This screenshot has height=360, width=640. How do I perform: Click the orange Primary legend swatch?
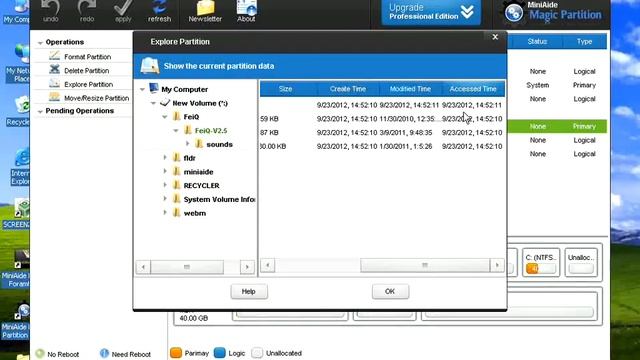176,353
